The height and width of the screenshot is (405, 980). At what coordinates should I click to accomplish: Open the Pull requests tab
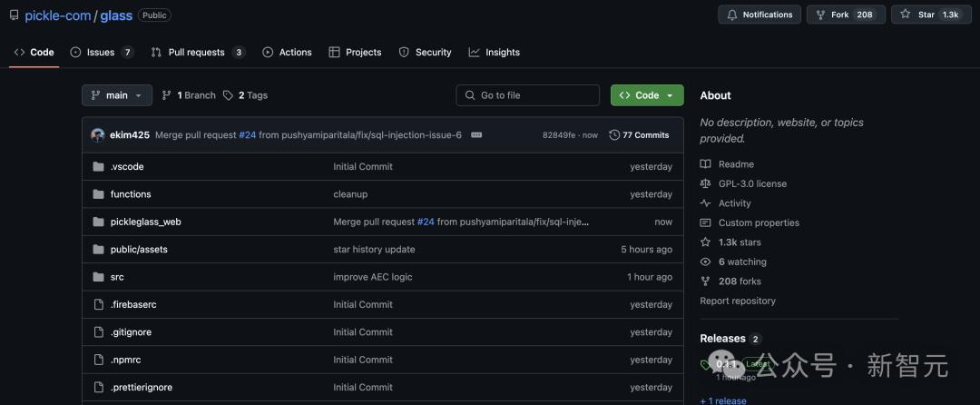tap(198, 53)
